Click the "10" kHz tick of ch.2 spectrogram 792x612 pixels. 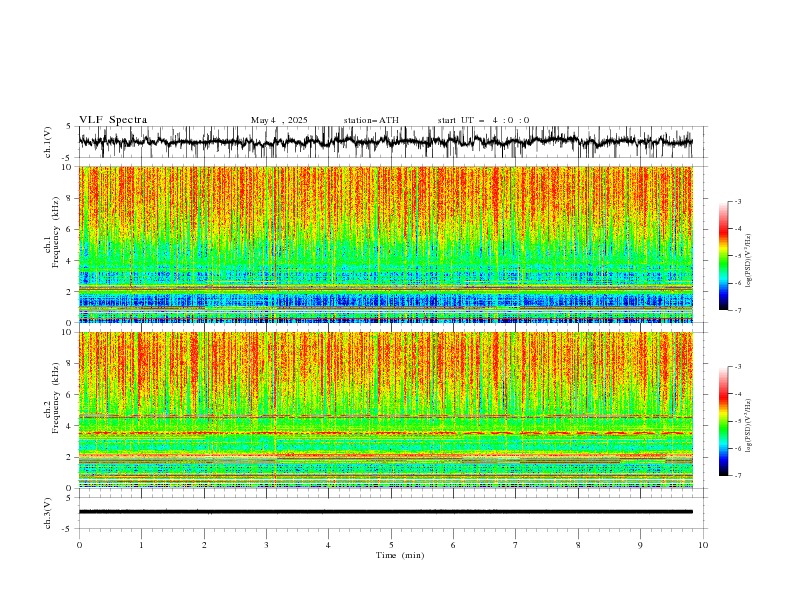pyautogui.click(x=67, y=332)
